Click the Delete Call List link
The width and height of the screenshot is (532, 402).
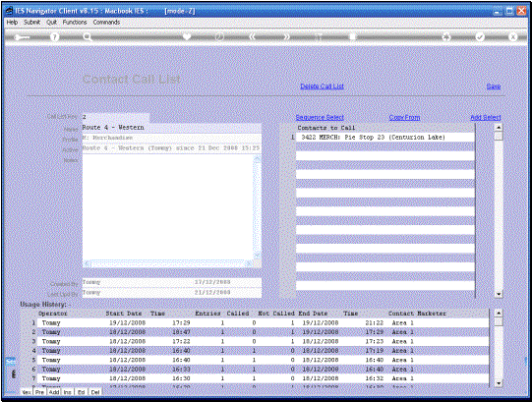point(322,86)
